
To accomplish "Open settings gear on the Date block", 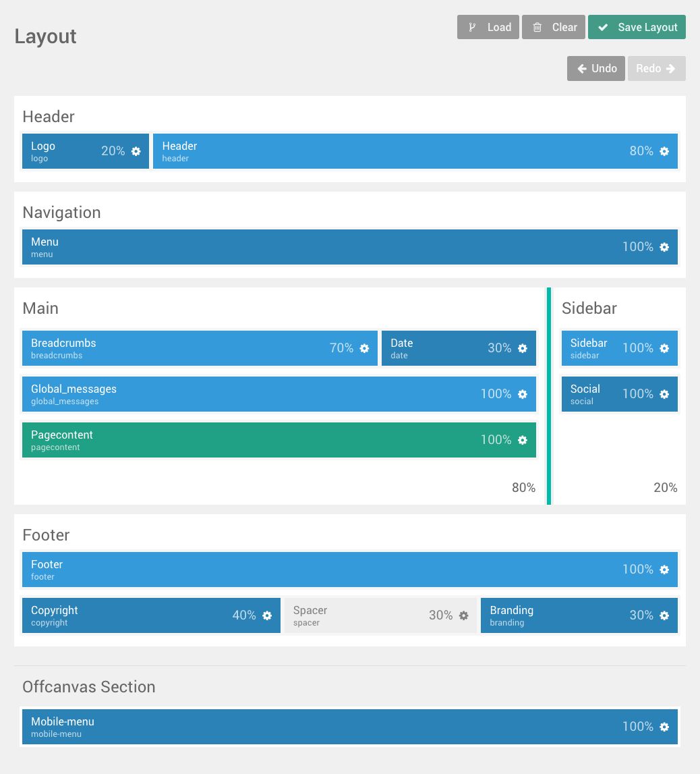I will tap(522, 348).
